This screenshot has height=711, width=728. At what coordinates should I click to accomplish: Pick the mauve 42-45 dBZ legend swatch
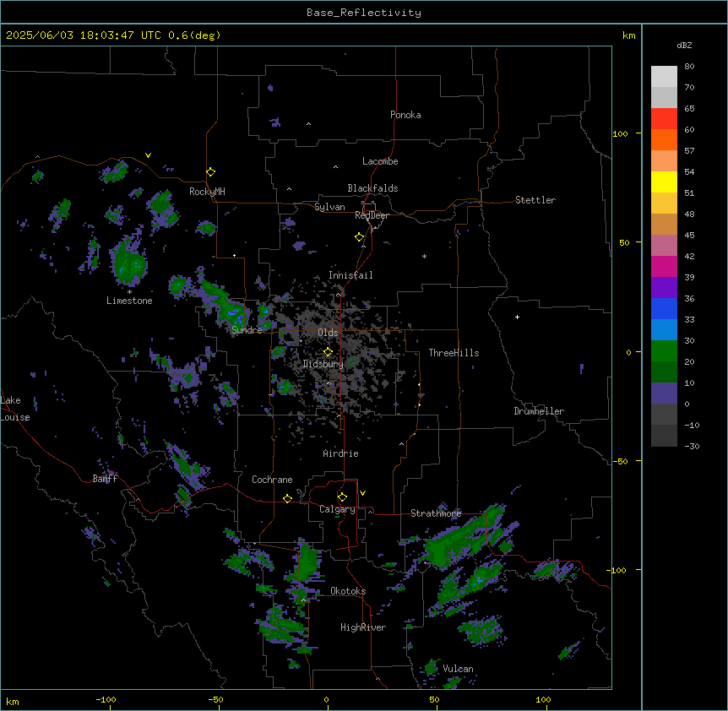(x=664, y=246)
